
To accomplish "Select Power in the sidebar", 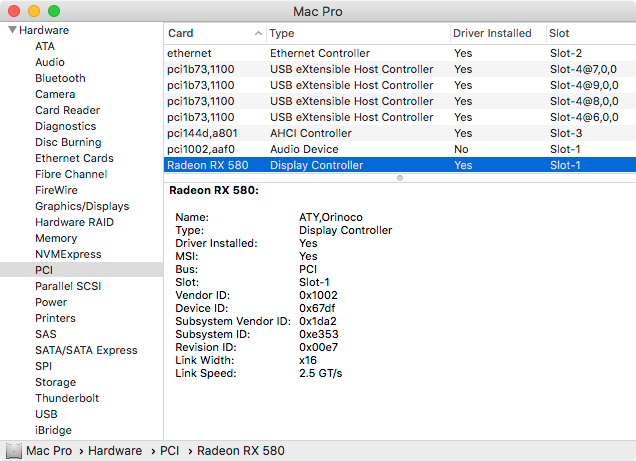I will point(51,302).
